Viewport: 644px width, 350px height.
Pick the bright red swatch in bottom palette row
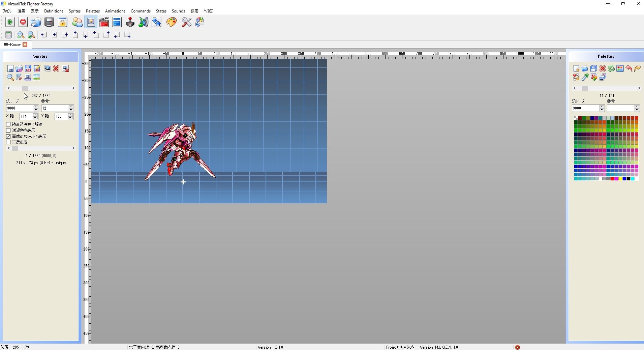(x=612, y=179)
